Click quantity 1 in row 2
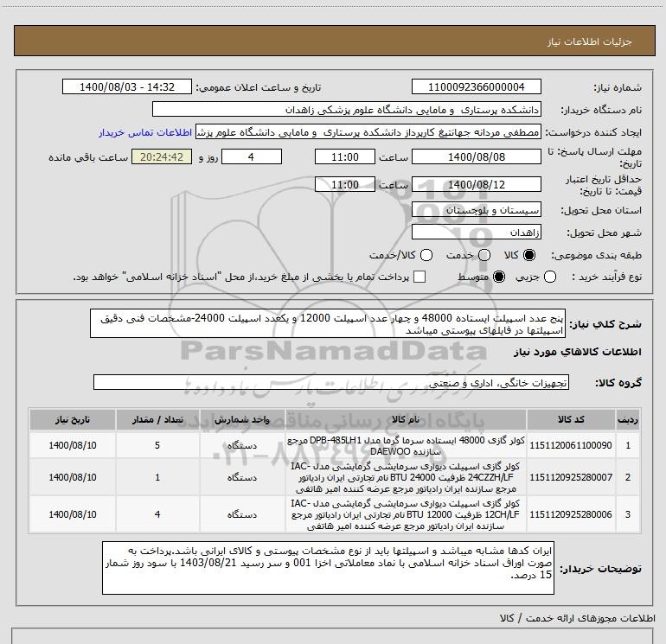Viewport: 666px width, 644px height. coord(157,477)
